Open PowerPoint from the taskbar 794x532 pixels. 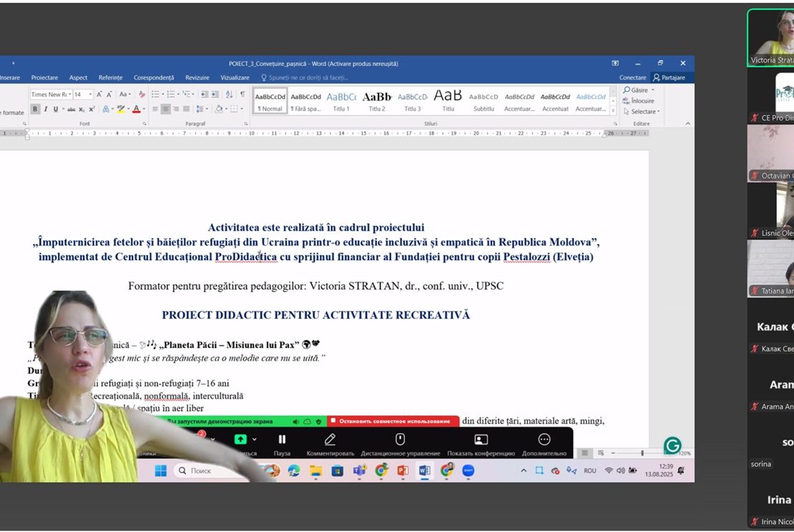click(403, 471)
